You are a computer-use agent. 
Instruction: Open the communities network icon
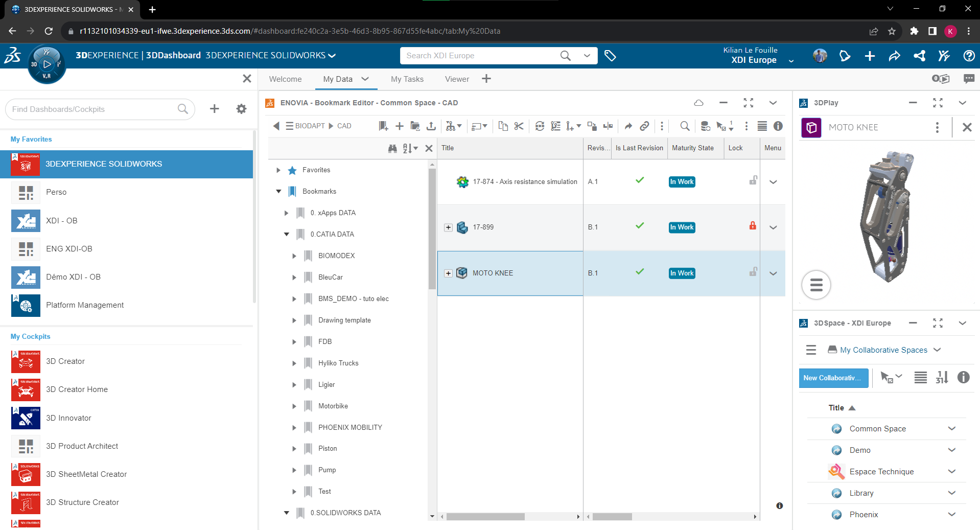pos(919,56)
